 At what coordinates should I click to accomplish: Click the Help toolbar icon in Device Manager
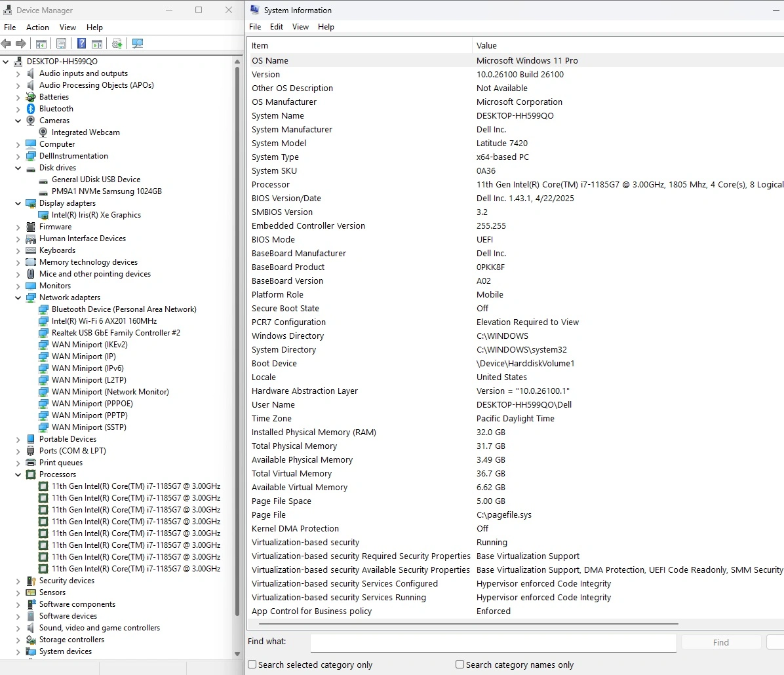coord(81,43)
